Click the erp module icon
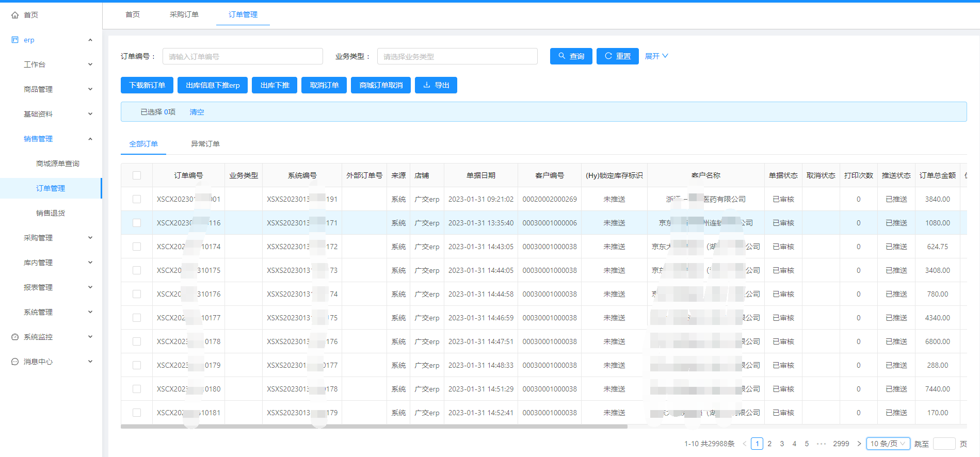The height and width of the screenshot is (457, 980). point(15,40)
